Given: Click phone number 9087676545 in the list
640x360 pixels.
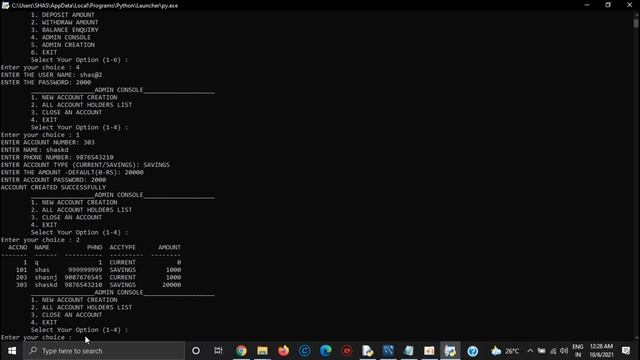Looking at the screenshot, I should (x=83, y=277).
